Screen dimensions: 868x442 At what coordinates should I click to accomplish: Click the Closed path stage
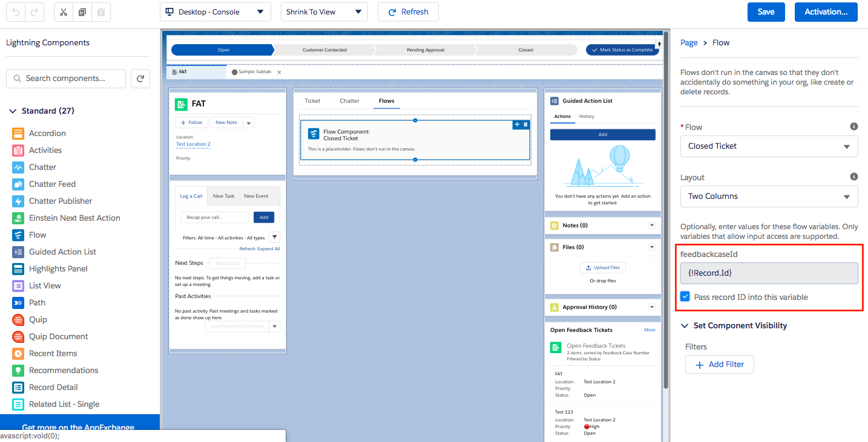click(525, 50)
